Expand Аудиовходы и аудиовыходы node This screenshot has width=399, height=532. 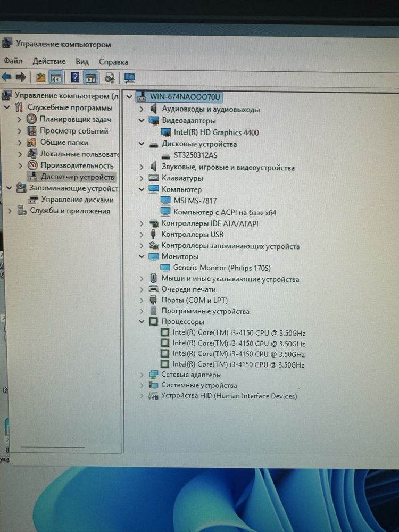[141, 109]
